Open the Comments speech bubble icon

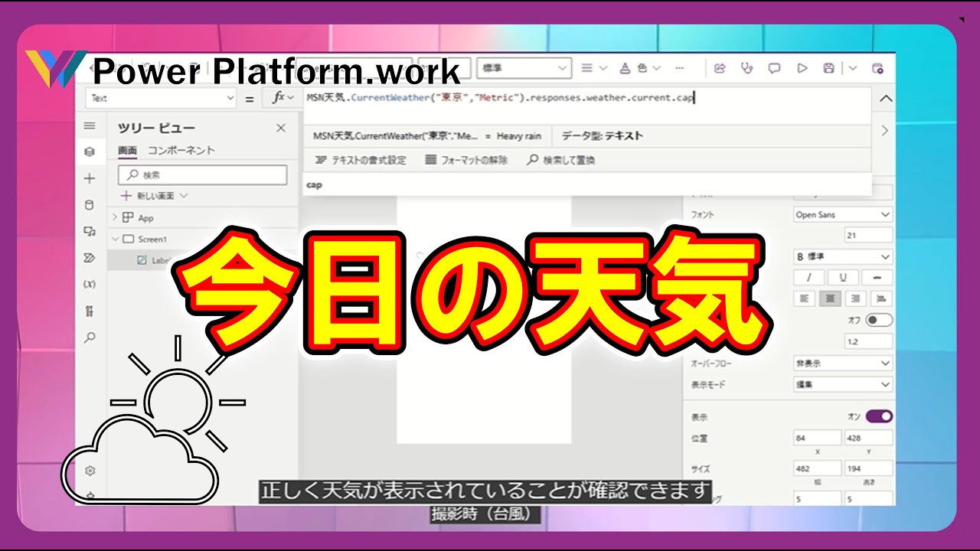point(774,68)
